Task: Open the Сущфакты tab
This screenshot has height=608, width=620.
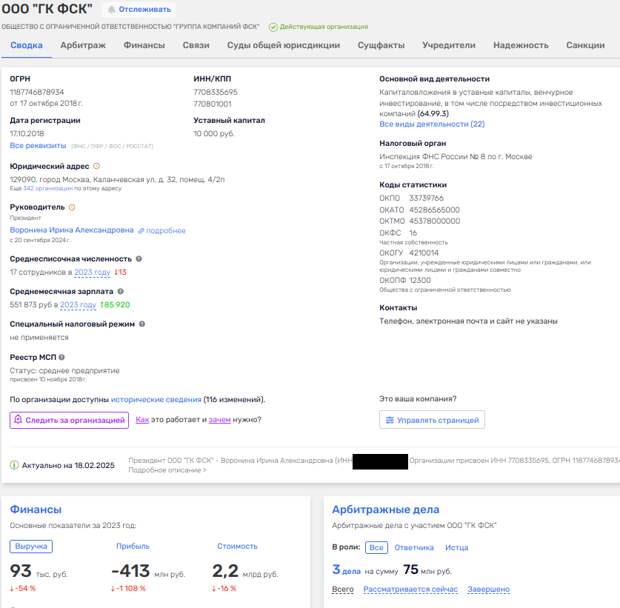Action: pyautogui.click(x=381, y=45)
